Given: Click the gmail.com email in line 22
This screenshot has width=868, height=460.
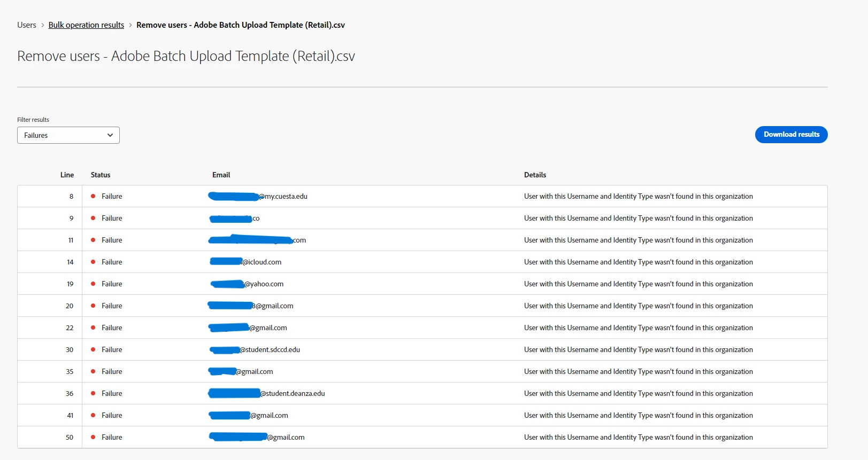Looking at the screenshot, I should tap(248, 328).
